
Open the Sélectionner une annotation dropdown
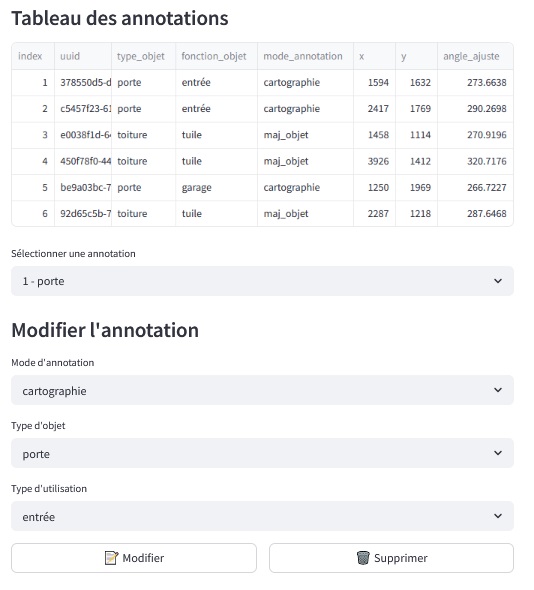point(262,281)
